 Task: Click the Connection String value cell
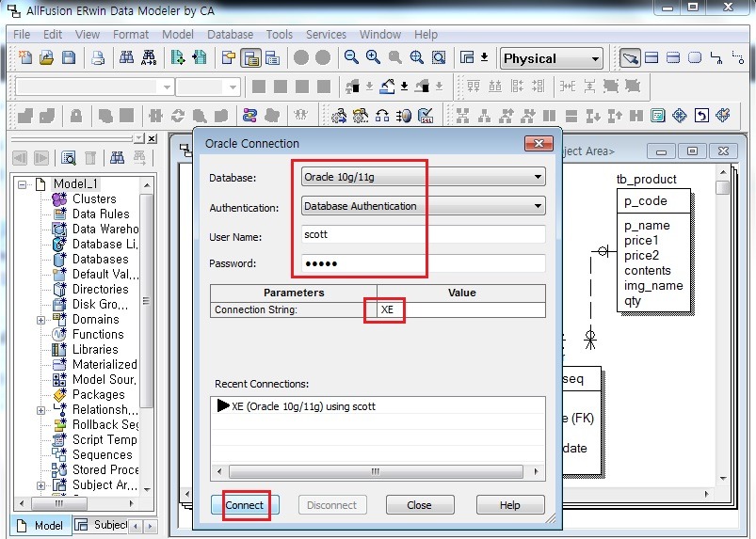461,309
